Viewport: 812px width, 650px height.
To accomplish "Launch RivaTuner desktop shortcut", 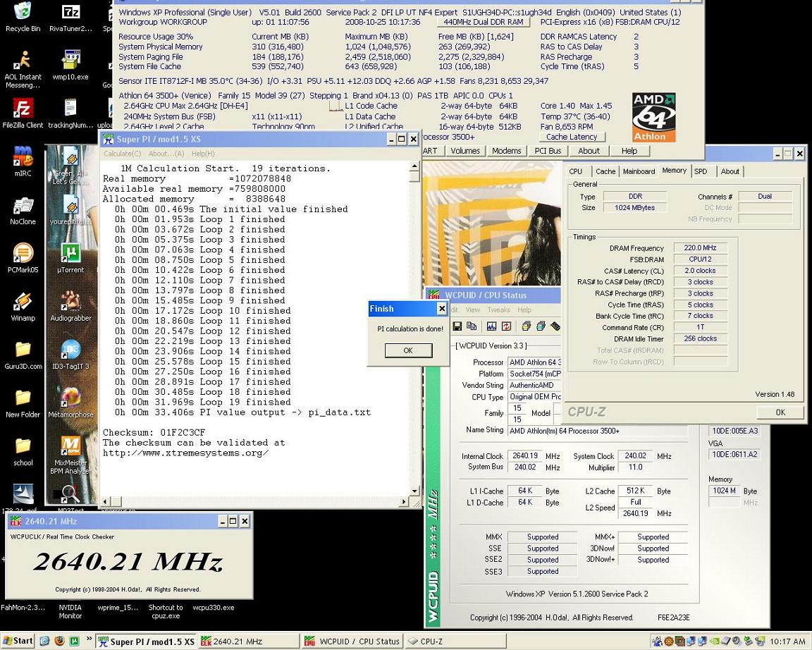I will click(70, 16).
